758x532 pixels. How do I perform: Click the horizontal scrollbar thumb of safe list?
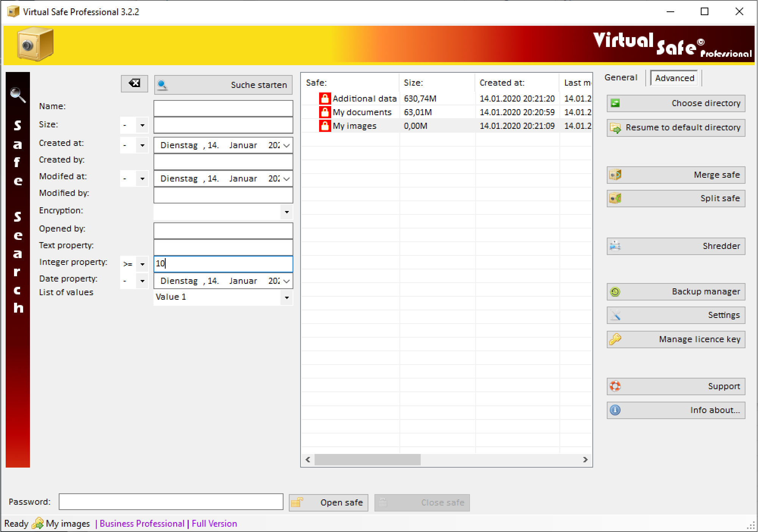(x=368, y=460)
